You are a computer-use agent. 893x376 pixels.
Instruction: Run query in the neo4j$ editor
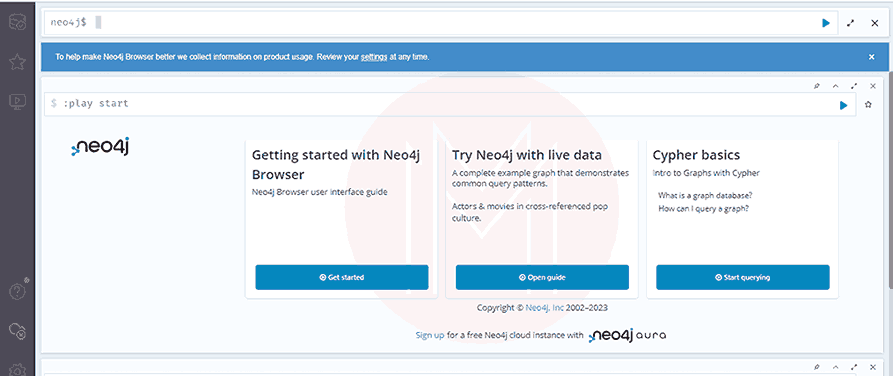pos(826,23)
